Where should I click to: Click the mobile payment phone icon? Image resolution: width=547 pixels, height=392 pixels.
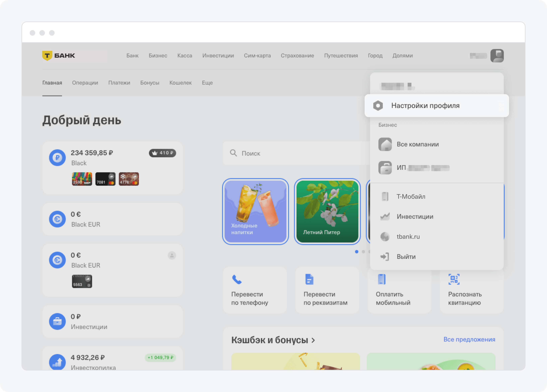pos(382,279)
